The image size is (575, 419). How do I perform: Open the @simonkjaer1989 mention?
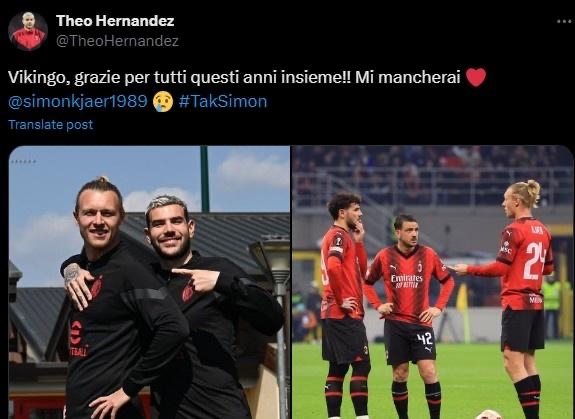pos(78,102)
